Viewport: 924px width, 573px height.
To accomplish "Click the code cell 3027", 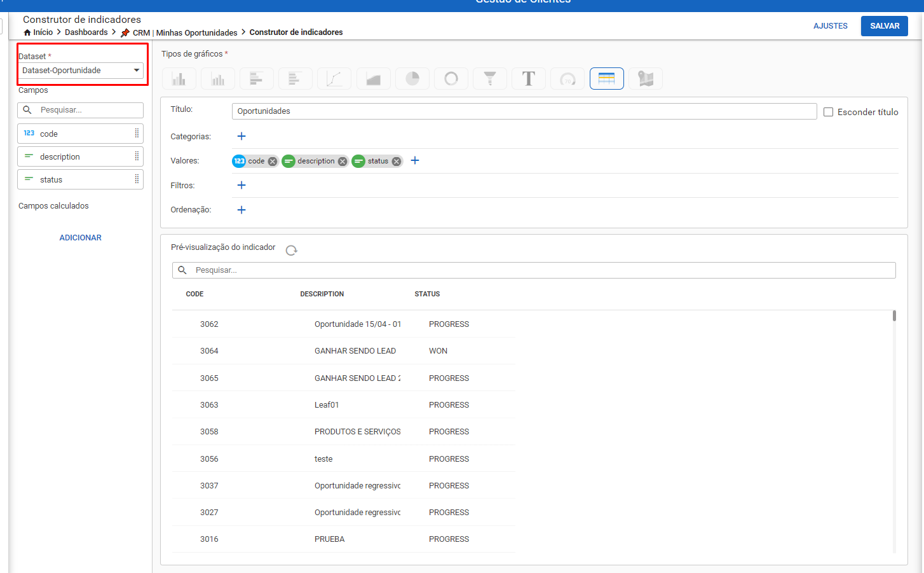I will [x=209, y=513].
